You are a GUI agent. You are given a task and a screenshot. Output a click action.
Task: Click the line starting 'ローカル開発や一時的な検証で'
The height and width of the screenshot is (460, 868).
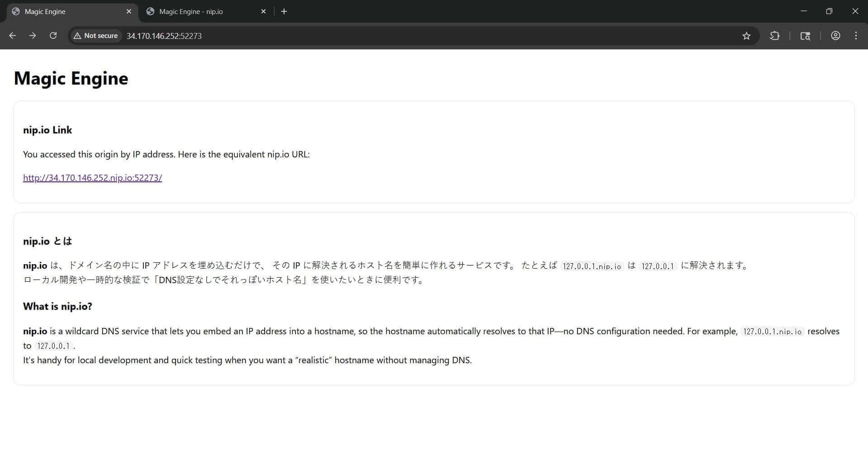coord(225,280)
